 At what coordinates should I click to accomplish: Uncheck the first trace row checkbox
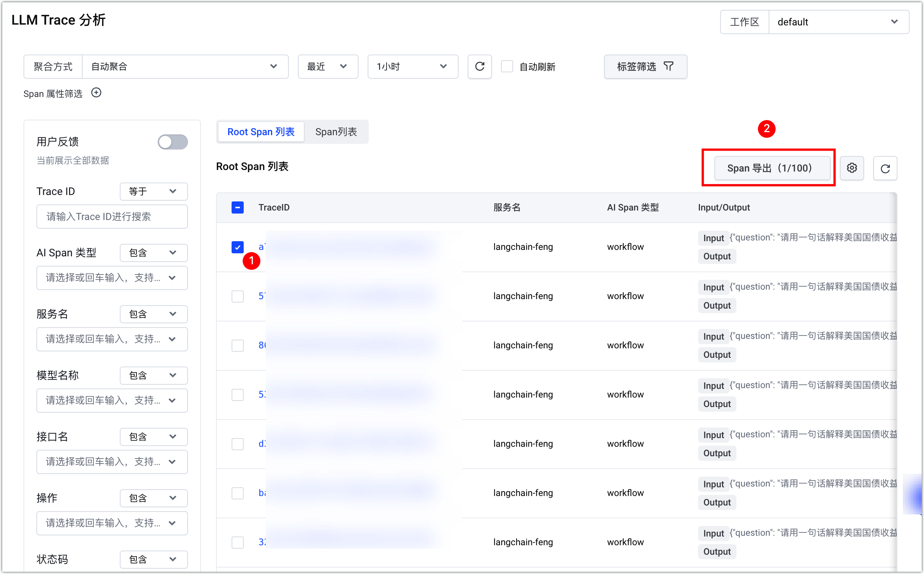pos(238,247)
